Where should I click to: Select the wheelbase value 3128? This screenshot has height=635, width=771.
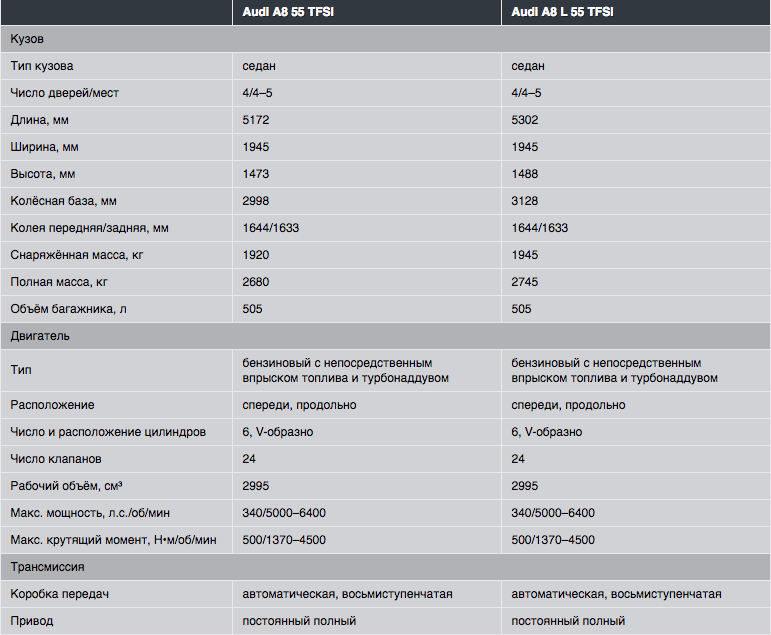pyautogui.click(x=525, y=201)
